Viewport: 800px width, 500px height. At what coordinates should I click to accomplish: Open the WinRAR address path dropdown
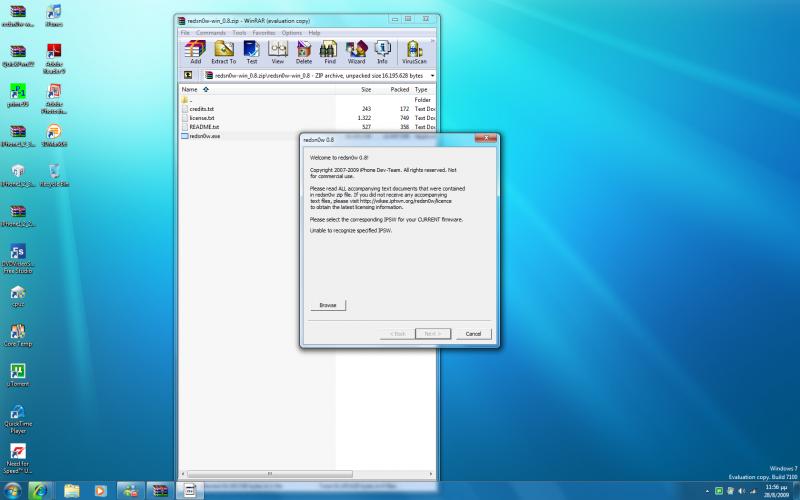(432, 76)
